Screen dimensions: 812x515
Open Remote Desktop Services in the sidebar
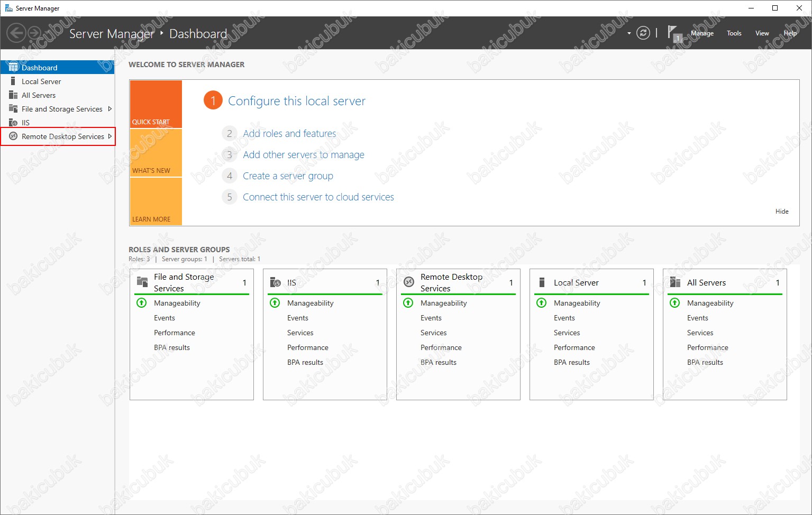coord(57,136)
